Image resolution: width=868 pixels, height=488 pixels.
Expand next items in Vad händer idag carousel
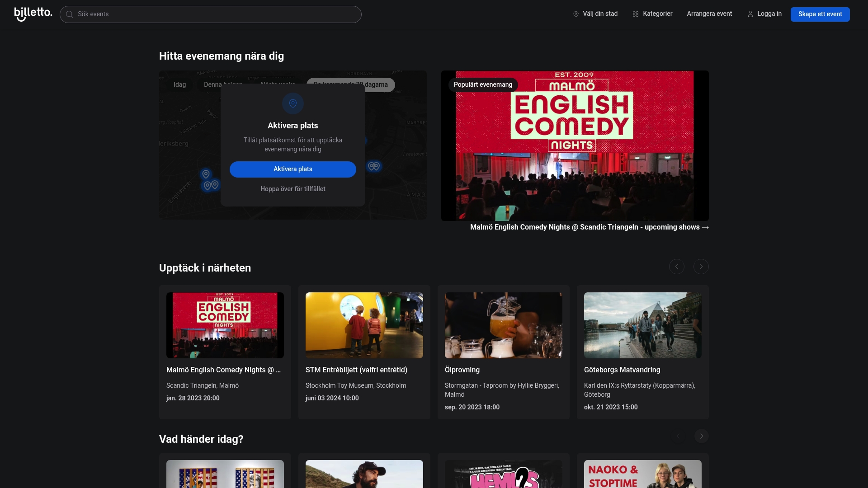coord(701,436)
